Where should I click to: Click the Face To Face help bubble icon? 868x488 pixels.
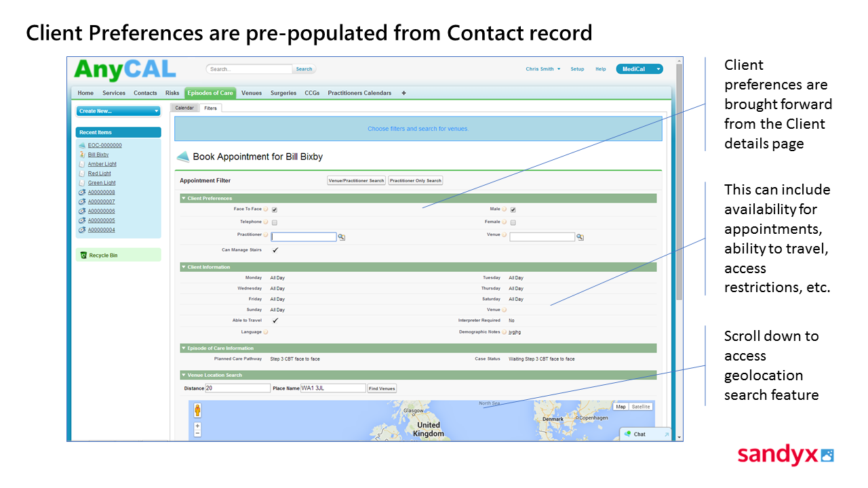click(266, 209)
